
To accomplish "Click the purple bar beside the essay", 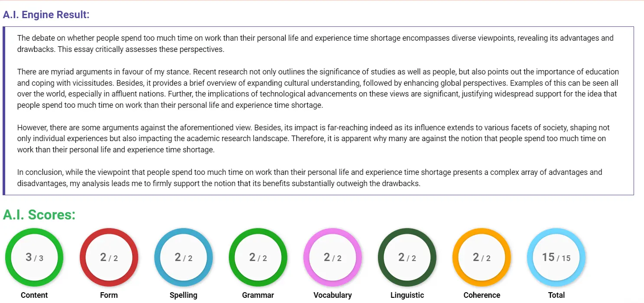I will tap(5, 110).
